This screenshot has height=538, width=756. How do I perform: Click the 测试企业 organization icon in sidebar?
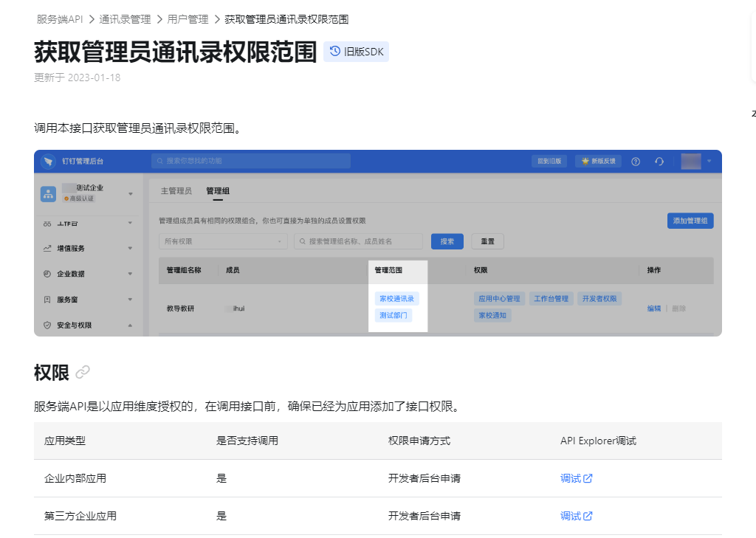click(x=48, y=194)
